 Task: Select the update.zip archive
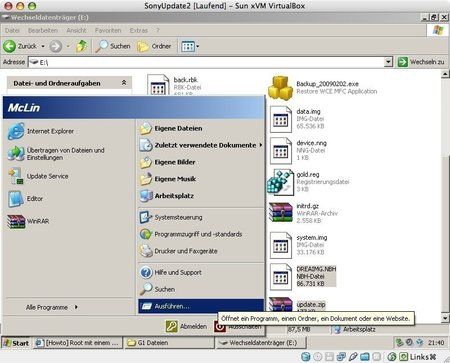[x=297, y=306]
